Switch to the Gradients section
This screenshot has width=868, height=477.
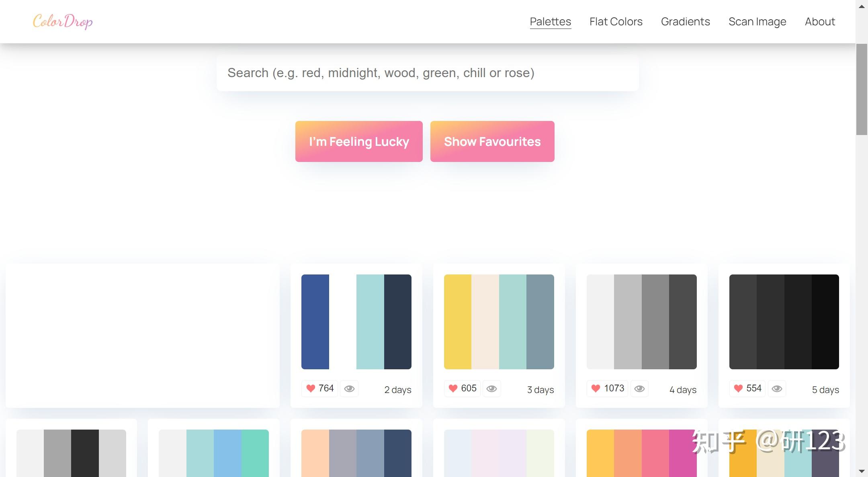686,22
